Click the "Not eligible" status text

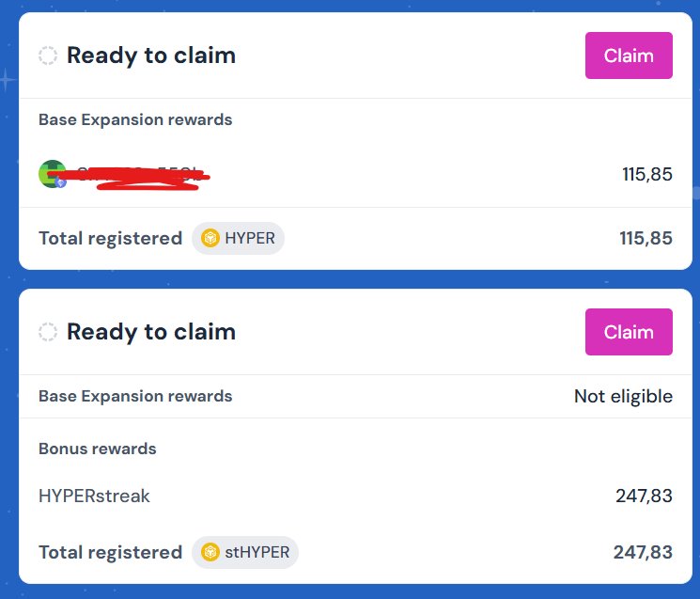click(623, 396)
